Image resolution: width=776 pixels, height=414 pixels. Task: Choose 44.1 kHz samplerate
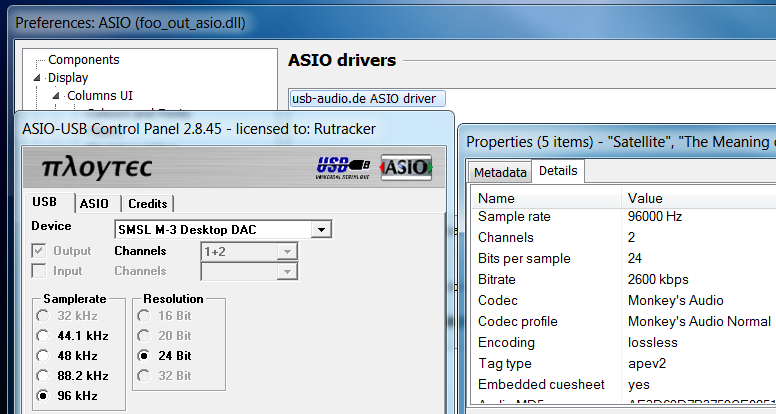click(x=42, y=336)
